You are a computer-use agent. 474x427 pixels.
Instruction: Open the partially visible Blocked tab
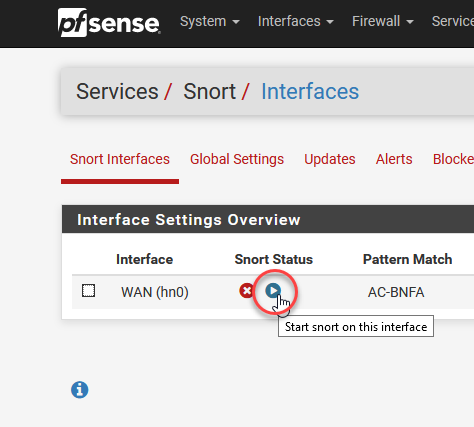(x=453, y=159)
